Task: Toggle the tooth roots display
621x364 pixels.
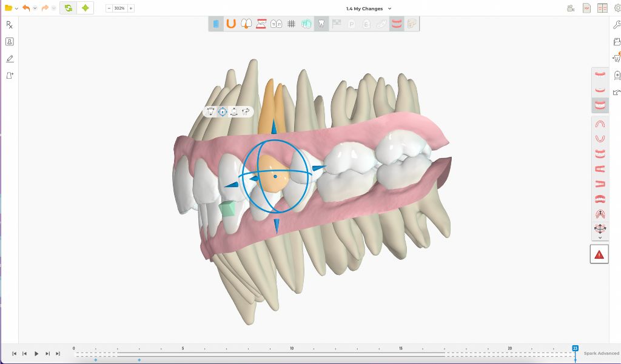Action: [x=321, y=24]
